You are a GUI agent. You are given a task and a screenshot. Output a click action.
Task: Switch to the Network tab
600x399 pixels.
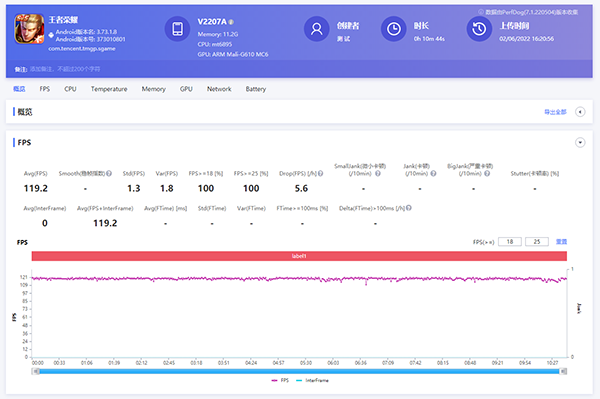(x=219, y=89)
